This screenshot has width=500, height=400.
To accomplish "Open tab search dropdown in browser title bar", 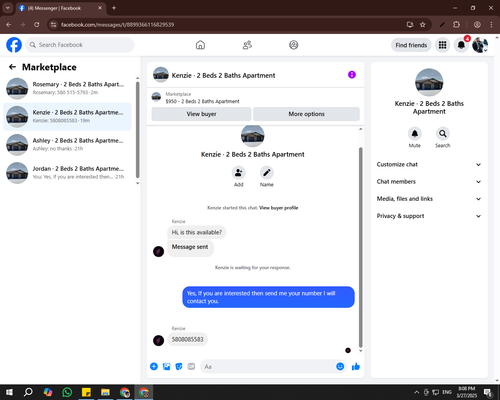I will tap(7, 8).
